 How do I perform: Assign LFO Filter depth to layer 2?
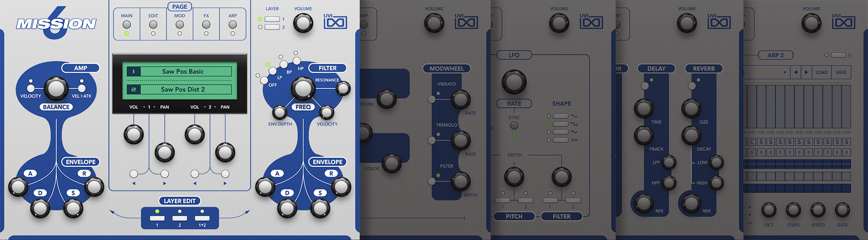point(573,200)
